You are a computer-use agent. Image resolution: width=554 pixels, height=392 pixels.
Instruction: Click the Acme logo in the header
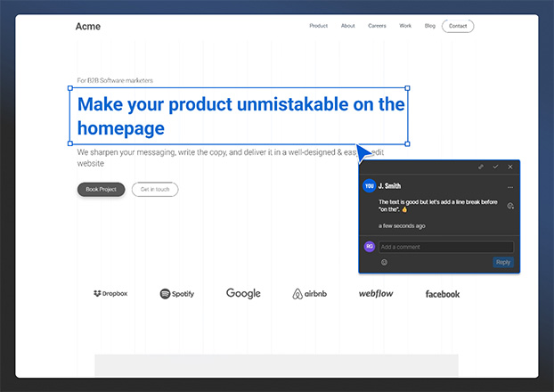[x=88, y=26]
